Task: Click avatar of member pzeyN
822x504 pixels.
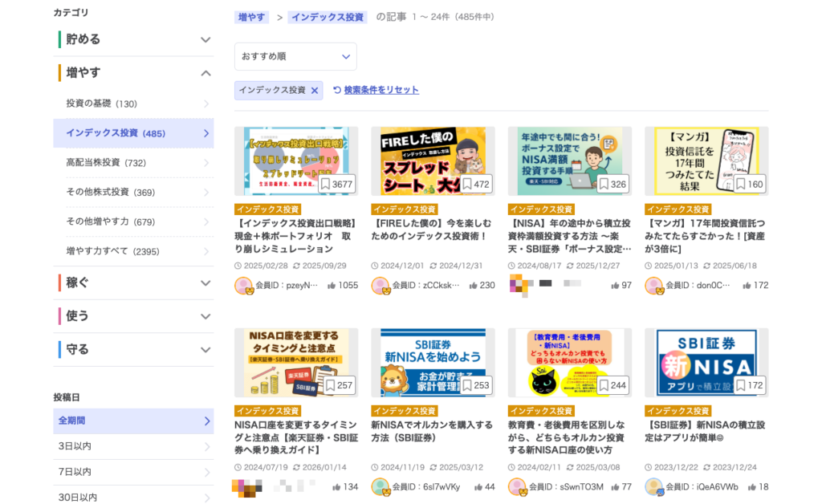Action: pos(243,286)
